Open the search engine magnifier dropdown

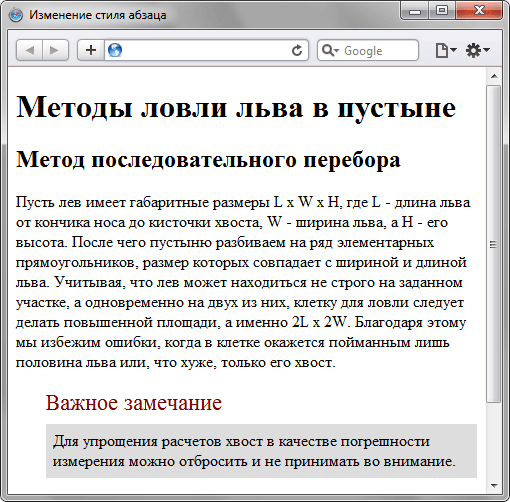click(330, 50)
